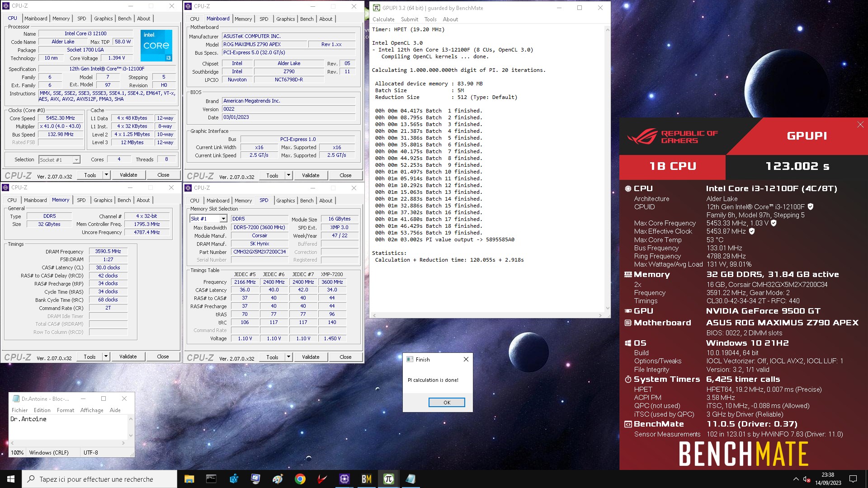Click the verified shield beside the CPUID value
Image resolution: width=868 pixels, height=488 pixels.
(811, 206)
